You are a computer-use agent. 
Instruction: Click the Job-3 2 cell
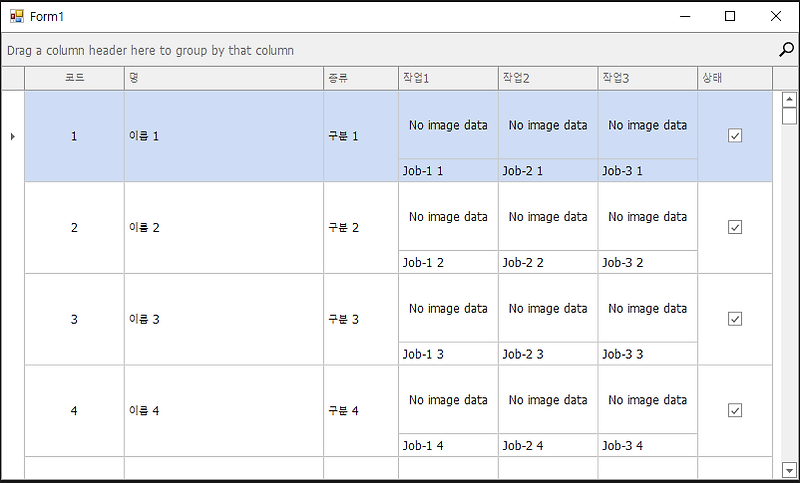coord(647,262)
